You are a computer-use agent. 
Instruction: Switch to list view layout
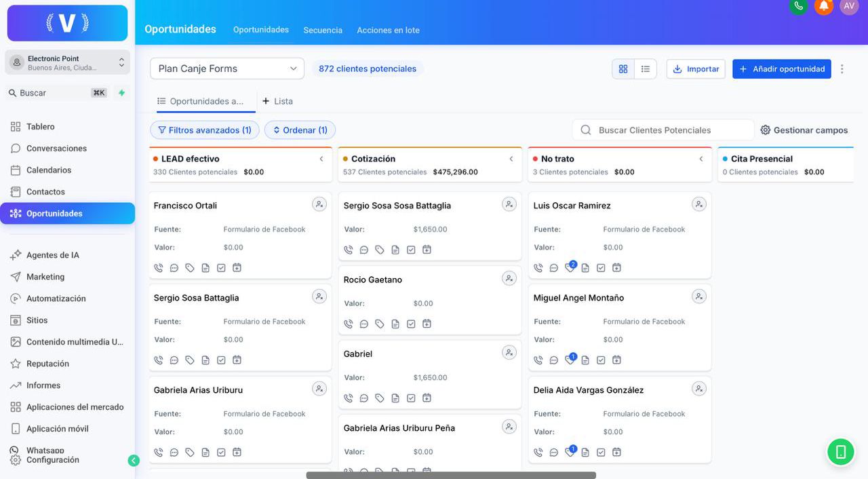pos(646,69)
